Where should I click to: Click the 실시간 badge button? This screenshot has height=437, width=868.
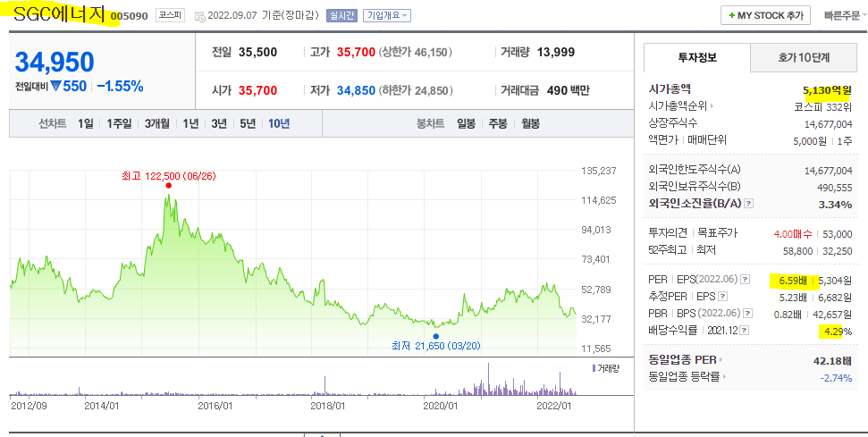point(341,15)
